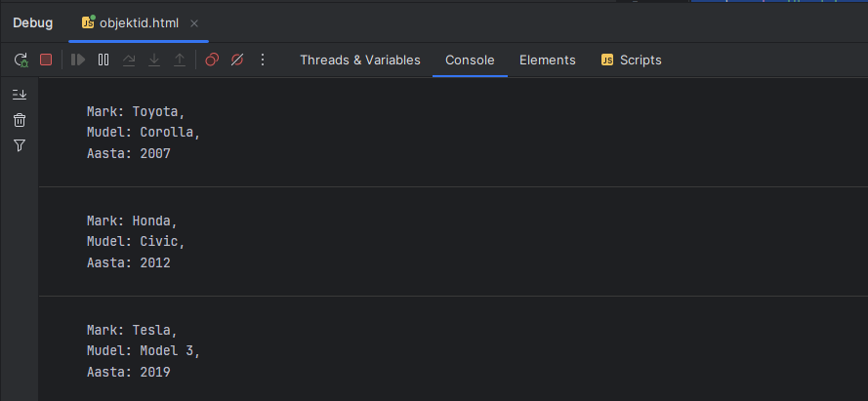Click the Resume Program icon
868x401 pixels.
pos(78,60)
